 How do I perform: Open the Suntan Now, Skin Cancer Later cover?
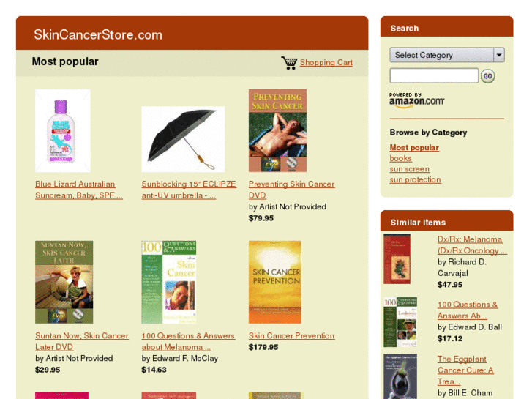point(64,282)
